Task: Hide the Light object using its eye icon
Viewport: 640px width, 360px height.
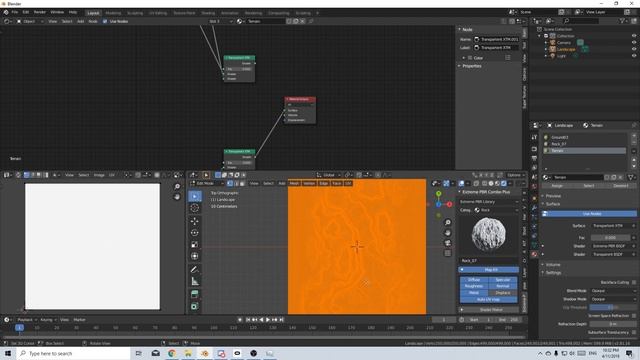Action: 634,56
